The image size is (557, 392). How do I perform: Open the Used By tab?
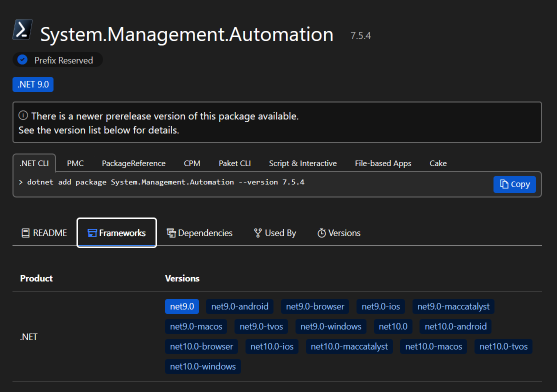275,233
